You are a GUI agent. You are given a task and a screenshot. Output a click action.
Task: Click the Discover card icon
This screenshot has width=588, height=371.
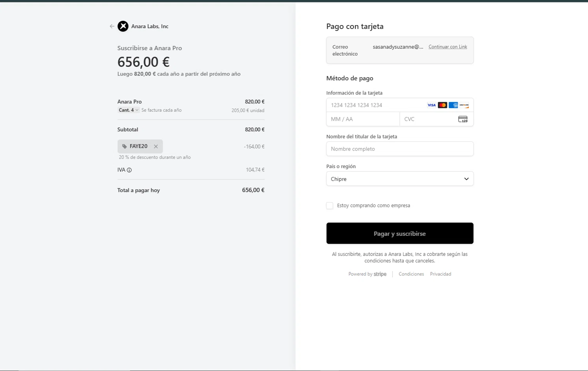pyautogui.click(x=464, y=105)
